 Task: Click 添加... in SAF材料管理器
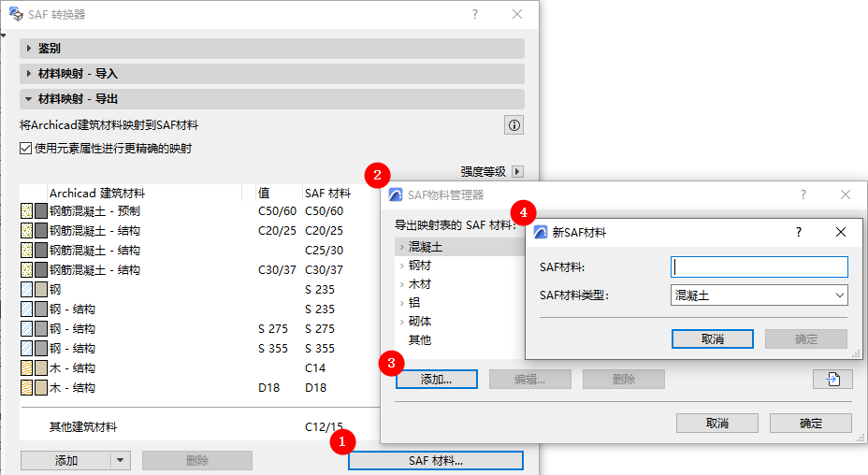[436, 380]
